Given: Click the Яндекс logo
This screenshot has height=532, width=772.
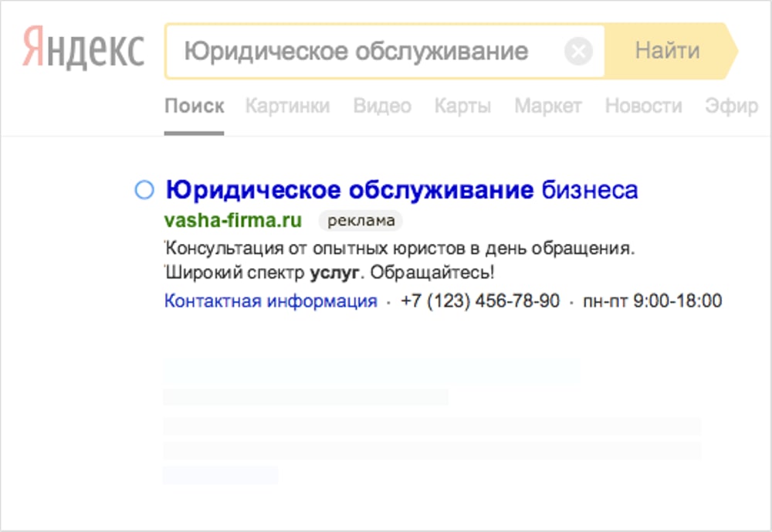Looking at the screenshot, I should pos(83,49).
